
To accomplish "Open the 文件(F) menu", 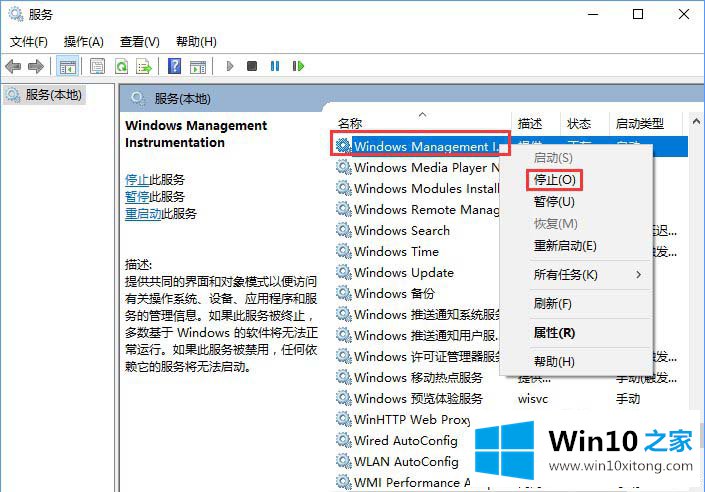I will (29, 42).
